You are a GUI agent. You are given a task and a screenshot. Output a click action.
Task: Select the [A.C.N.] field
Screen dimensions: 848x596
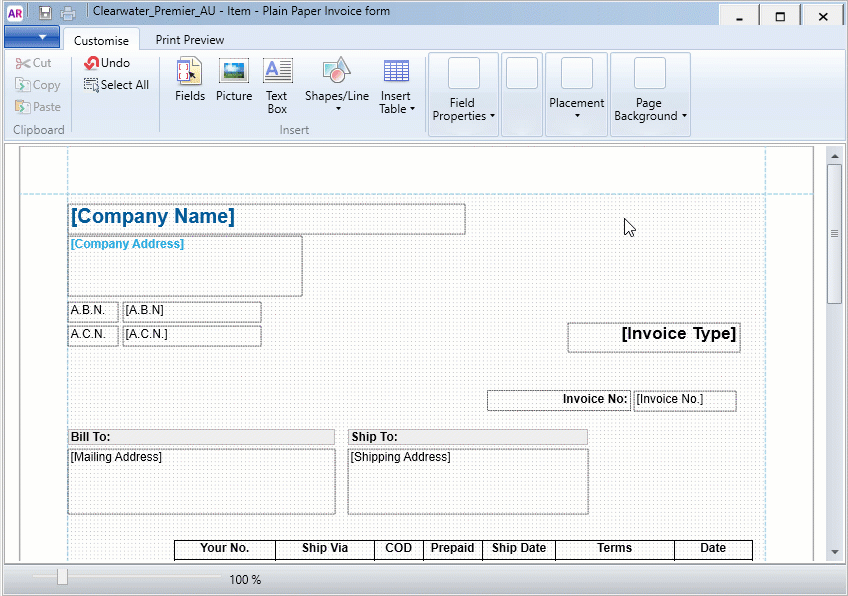(192, 335)
